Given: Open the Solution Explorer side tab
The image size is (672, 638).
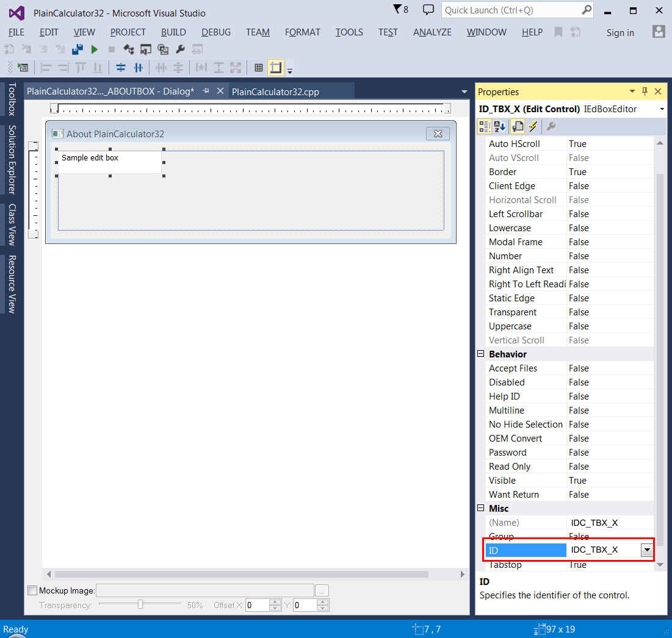Looking at the screenshot, I should [x=12, y=160].
